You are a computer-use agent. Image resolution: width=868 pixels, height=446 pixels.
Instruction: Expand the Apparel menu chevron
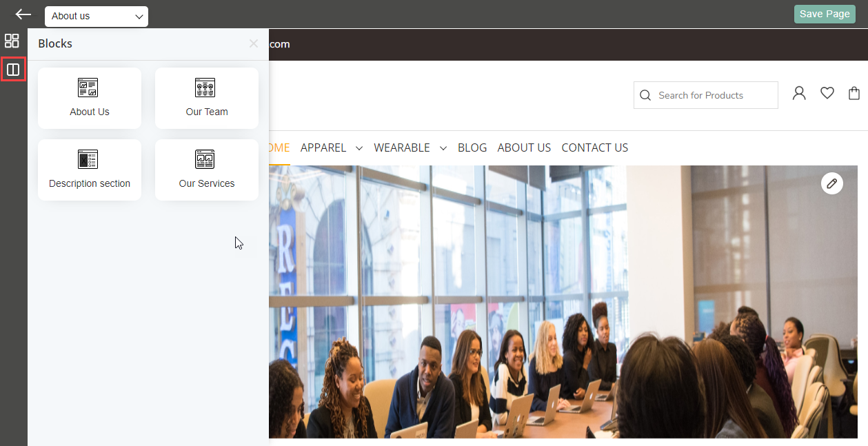(x=359, y=148)
